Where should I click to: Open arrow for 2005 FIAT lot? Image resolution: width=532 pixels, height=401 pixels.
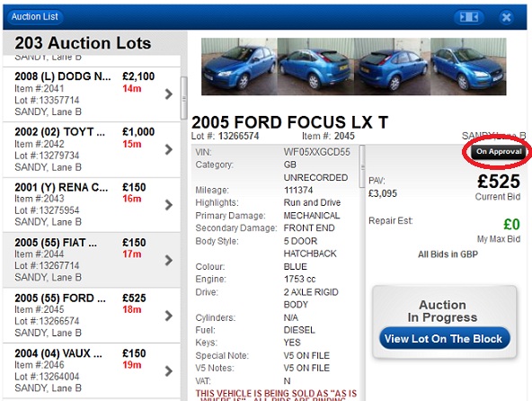pos(169,261)
